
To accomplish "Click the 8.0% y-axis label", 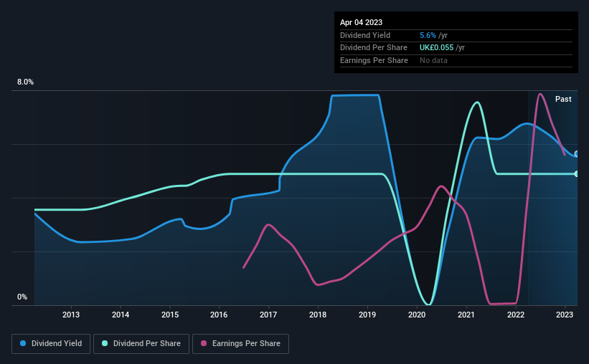I will click(x=25, y=82).
